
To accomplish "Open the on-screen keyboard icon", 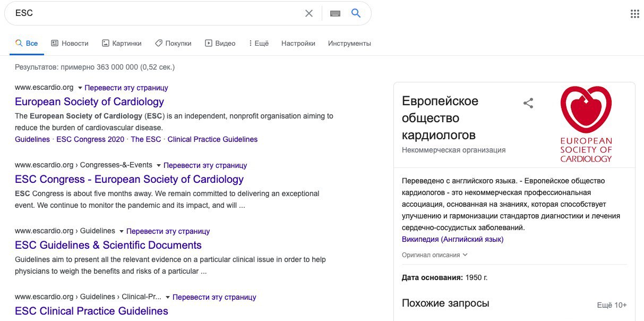I will 335,13.
